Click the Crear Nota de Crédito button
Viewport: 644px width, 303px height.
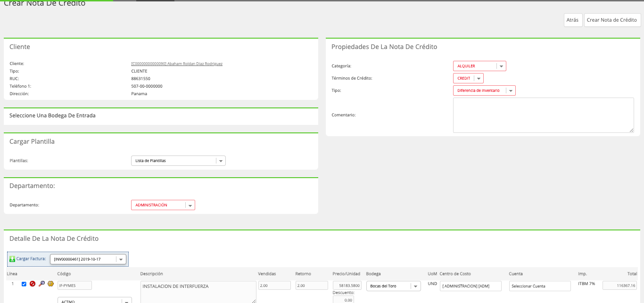(612, 20)
